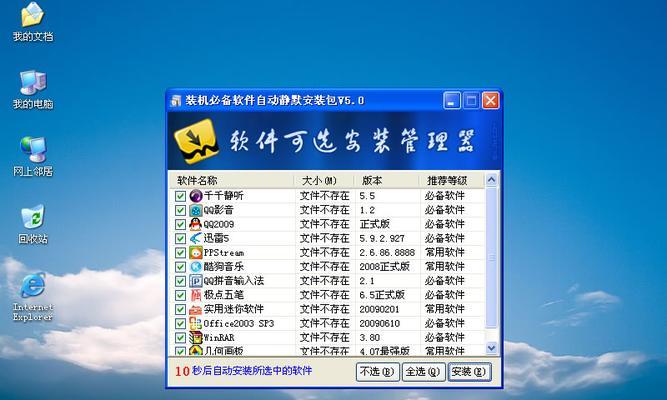Viewport: 667px width, 400px height.
Task: Click the list scroll up arrow
Action: tap(491, 180)
